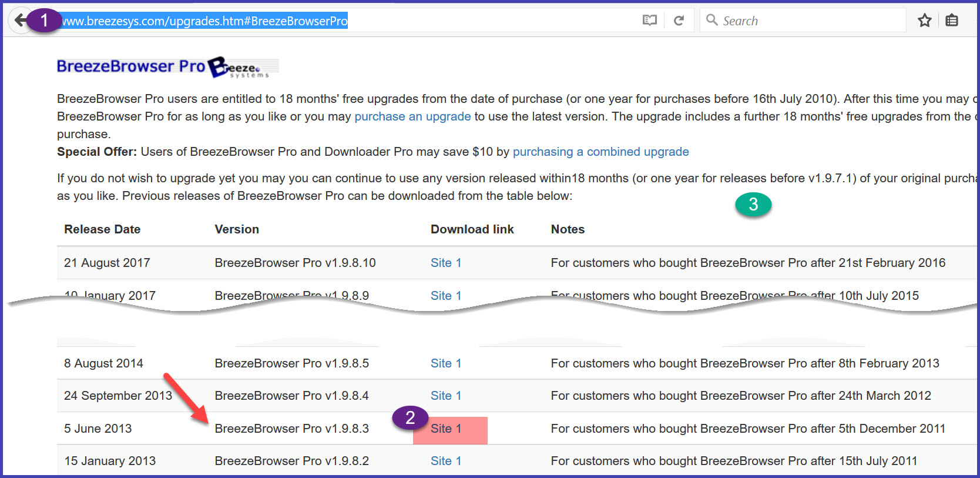Viewport: 980px width, 478px height.
Task: Click the 'Release Date' column header
Action: 102,229
